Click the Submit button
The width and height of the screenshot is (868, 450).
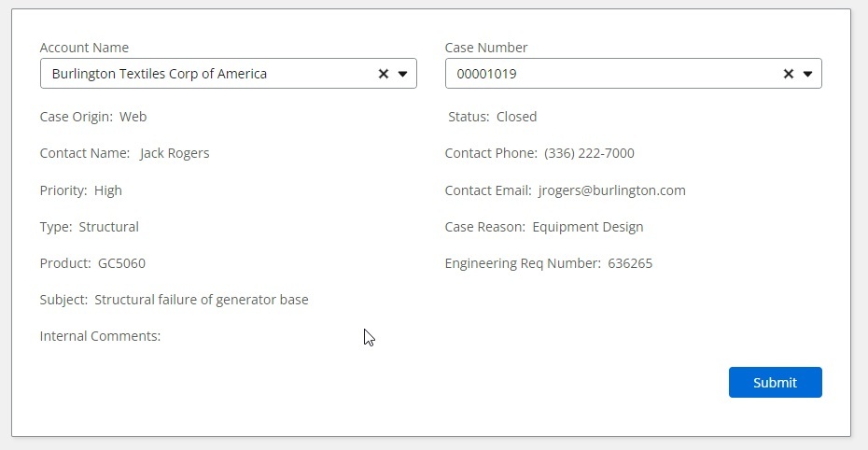[775, 382]
